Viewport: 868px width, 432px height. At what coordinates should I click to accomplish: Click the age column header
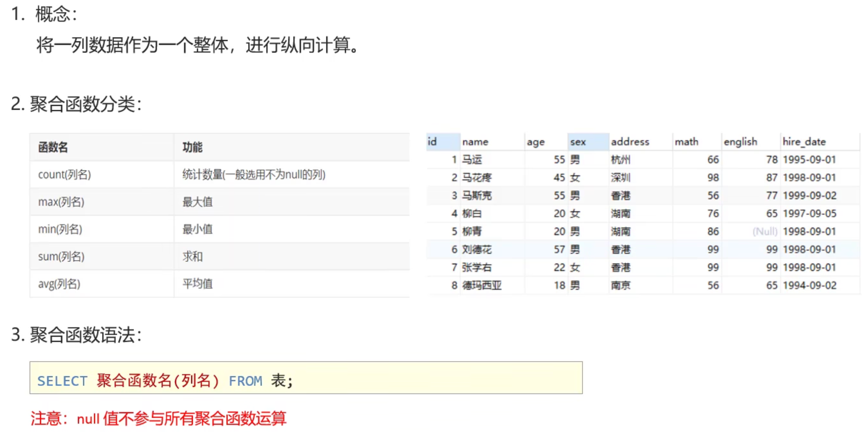[x=546, y=142]
